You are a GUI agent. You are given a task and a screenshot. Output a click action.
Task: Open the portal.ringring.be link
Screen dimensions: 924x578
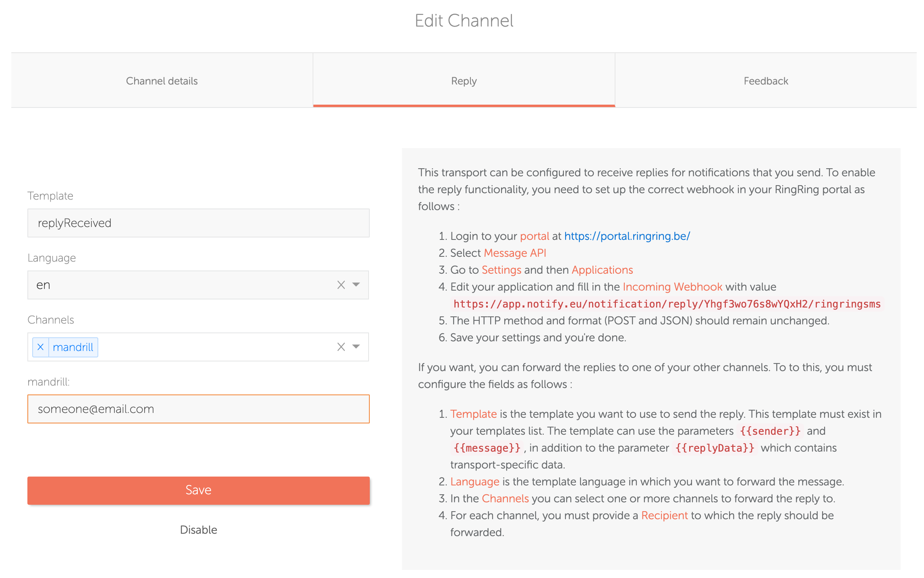[x=627, y=236]
